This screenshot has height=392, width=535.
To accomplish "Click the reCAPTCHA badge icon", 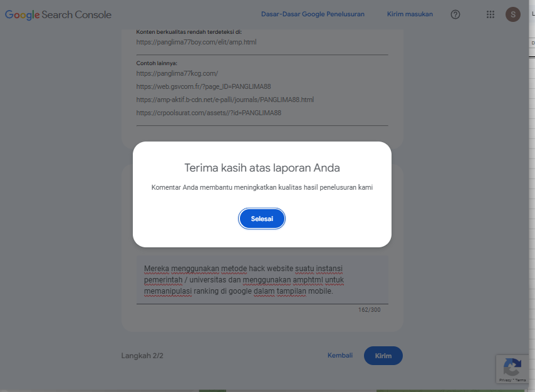I will click(512, 367).
